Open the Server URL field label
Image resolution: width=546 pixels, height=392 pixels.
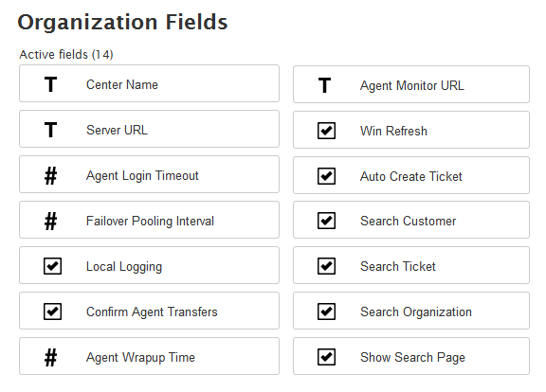click(x=117, y=130)
